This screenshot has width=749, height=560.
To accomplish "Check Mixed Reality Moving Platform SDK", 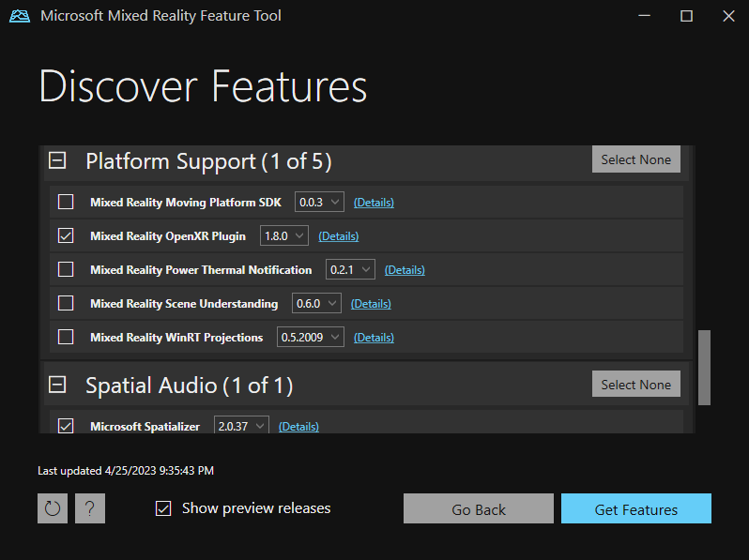I will tap(66, 202).
